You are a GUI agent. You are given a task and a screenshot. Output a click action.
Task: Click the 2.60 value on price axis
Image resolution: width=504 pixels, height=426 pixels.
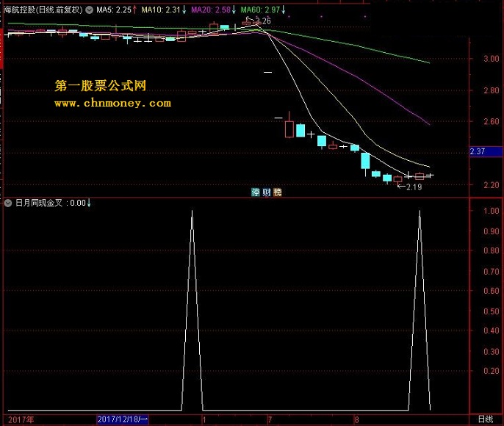pos(491,121)
